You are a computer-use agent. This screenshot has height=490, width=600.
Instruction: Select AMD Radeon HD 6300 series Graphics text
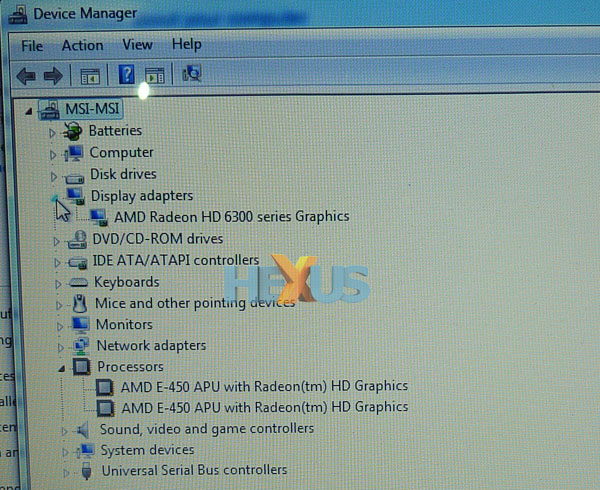[x=232, y=217]
